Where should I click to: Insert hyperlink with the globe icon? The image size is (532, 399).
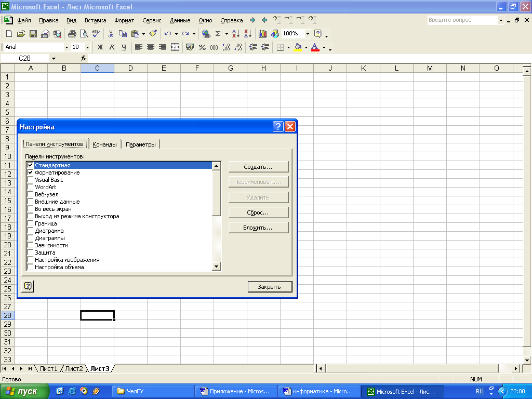pos(206,33)
